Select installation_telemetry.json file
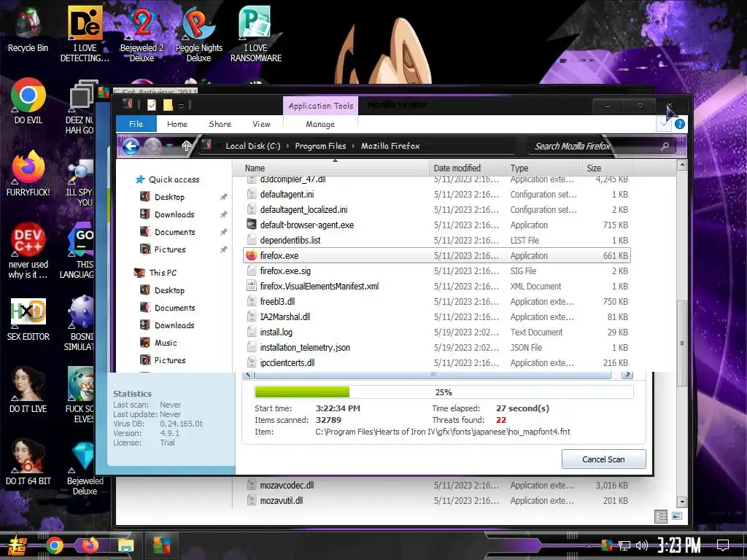 pos(437,347)
